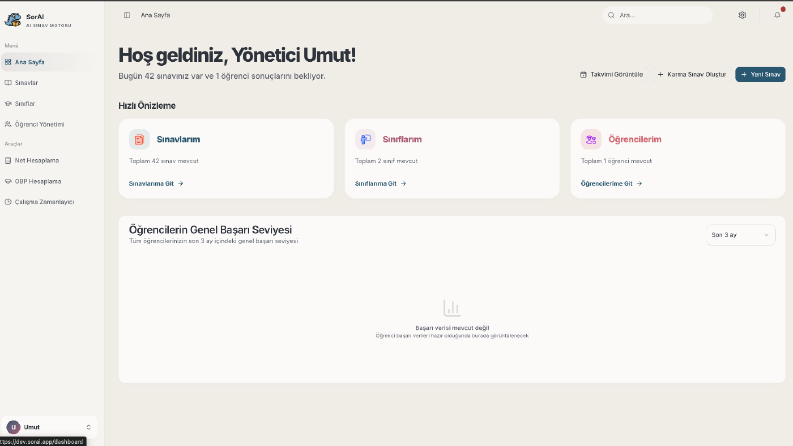This screenshot has width=793, height=446.
Task: Open Öğrenci Yönetimi in the sidebar
Action: tap(48, 124)
